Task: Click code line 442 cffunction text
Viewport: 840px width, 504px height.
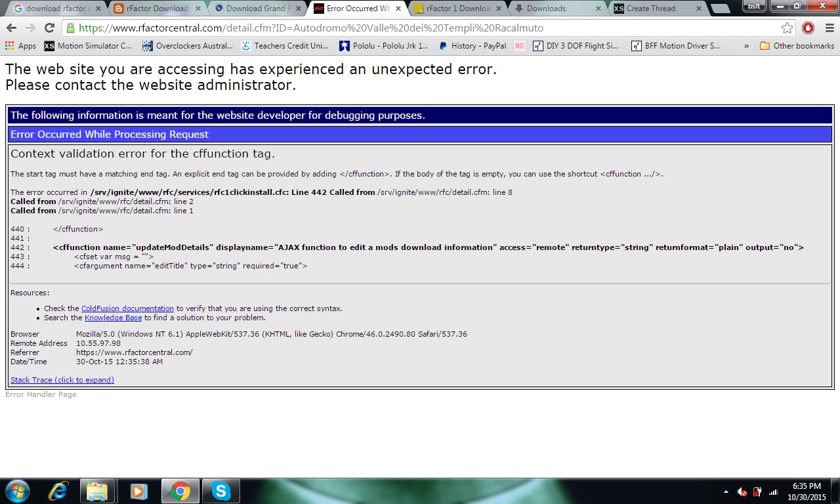Action: [x=428, y=247]
